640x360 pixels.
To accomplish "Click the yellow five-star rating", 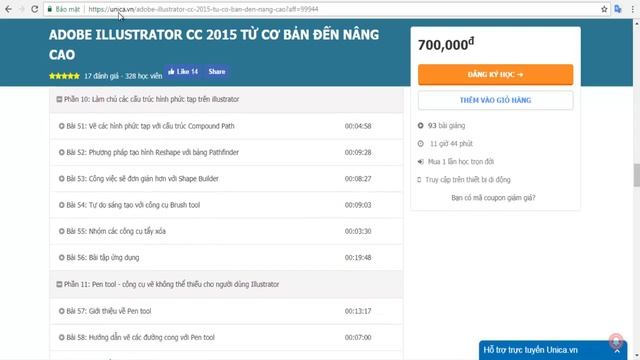I will point(64,76).
